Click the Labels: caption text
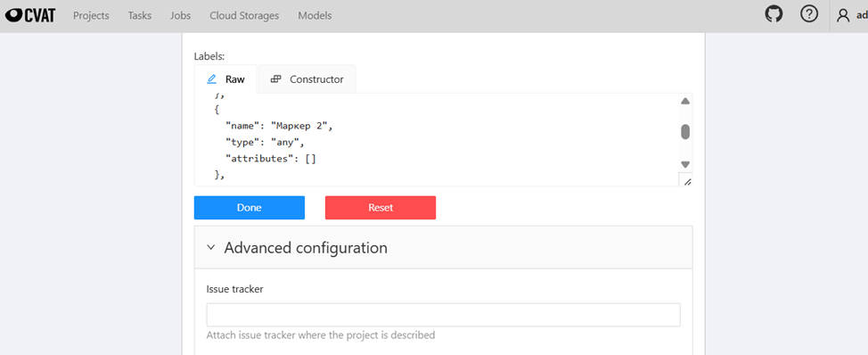The width and height of the screenshot is (868, 355). pos(209,56)
